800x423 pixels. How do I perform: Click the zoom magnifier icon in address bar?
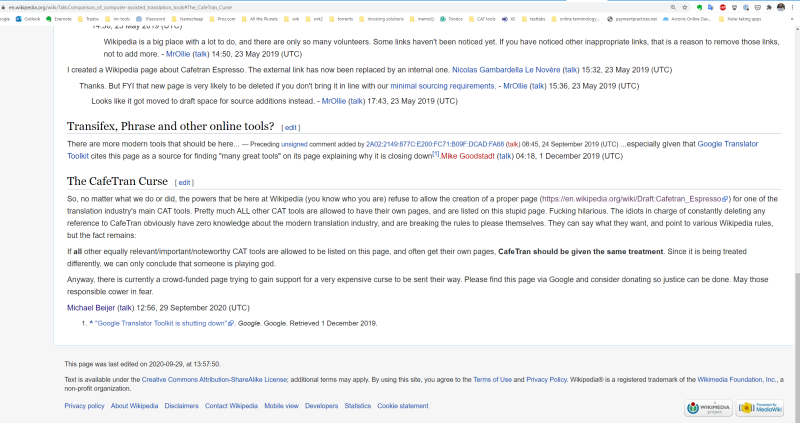(673, 7)
